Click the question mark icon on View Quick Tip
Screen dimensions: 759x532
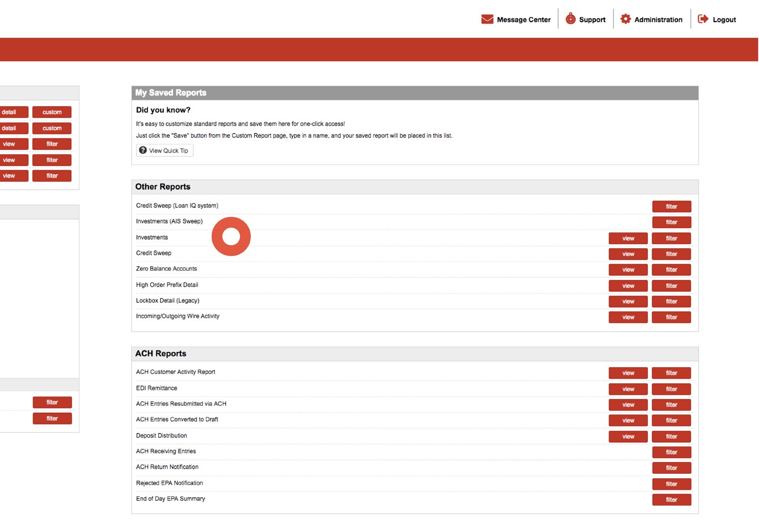click(142, 150)
